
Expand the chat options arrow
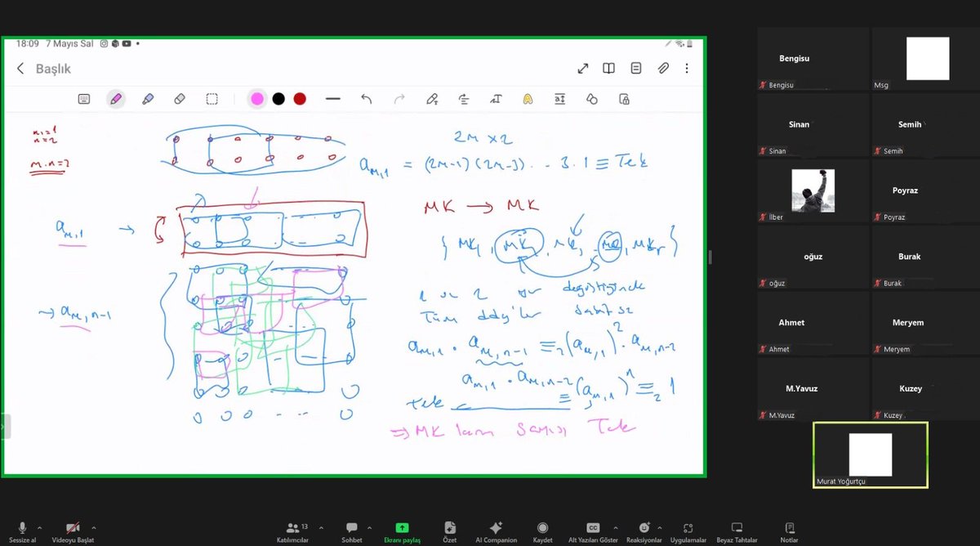point(370,528)
